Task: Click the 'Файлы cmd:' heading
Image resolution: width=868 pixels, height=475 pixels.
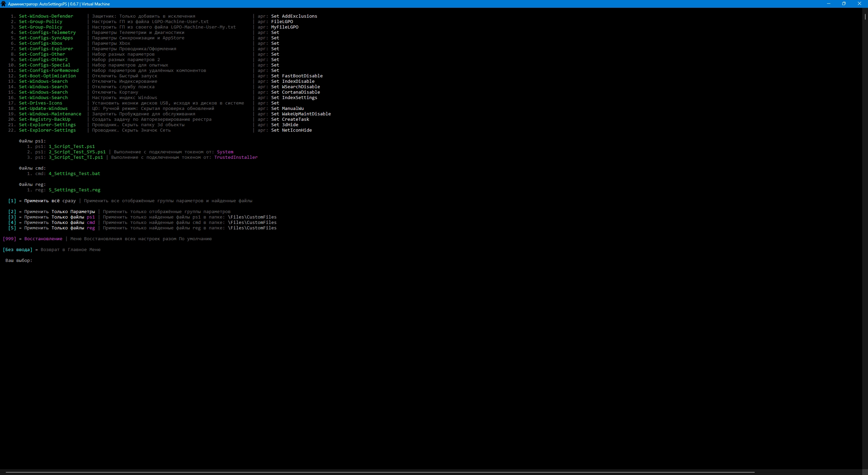Action: [x=33, y=168]
